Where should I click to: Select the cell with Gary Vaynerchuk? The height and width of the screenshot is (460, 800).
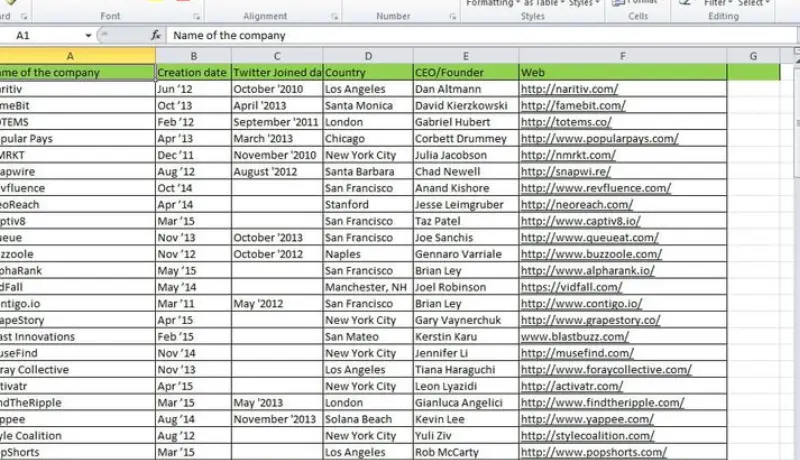(466, 320)
